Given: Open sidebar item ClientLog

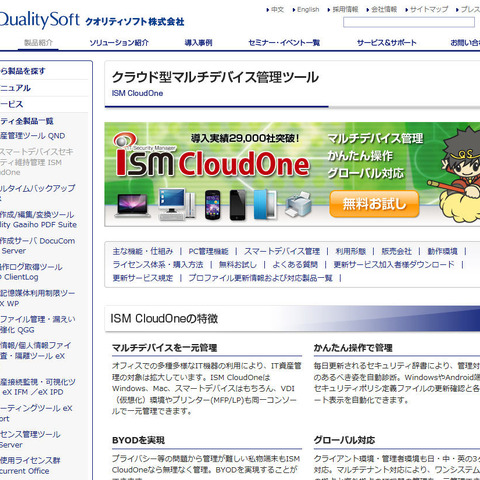Looking at the screenshot, I should [x=31, y=272].
